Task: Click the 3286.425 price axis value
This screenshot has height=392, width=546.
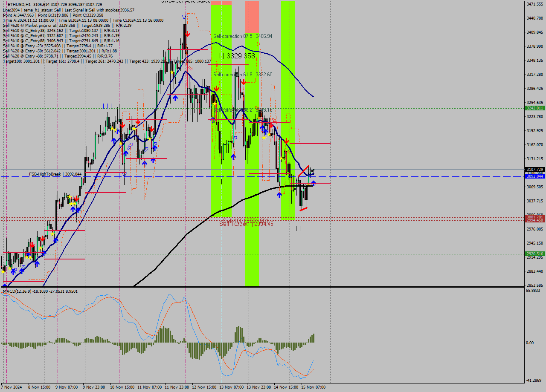Action: click(x=534, y=88)
